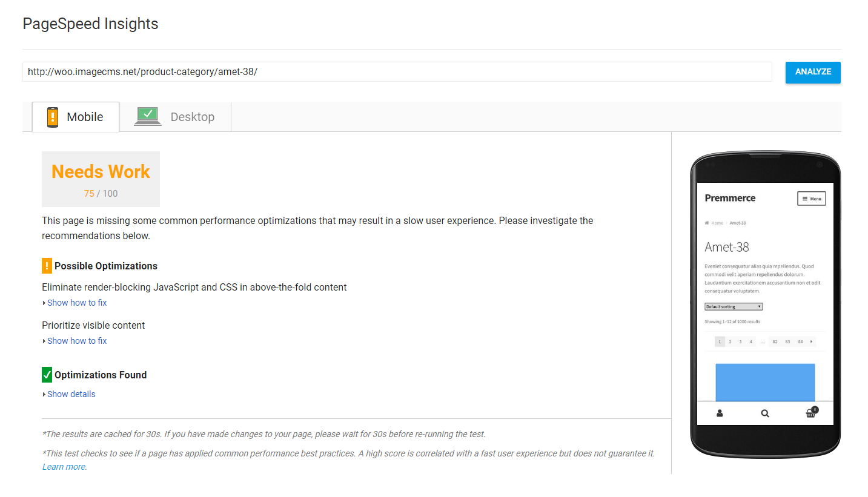Click the blue product image in preview

[x=765, y=382]
